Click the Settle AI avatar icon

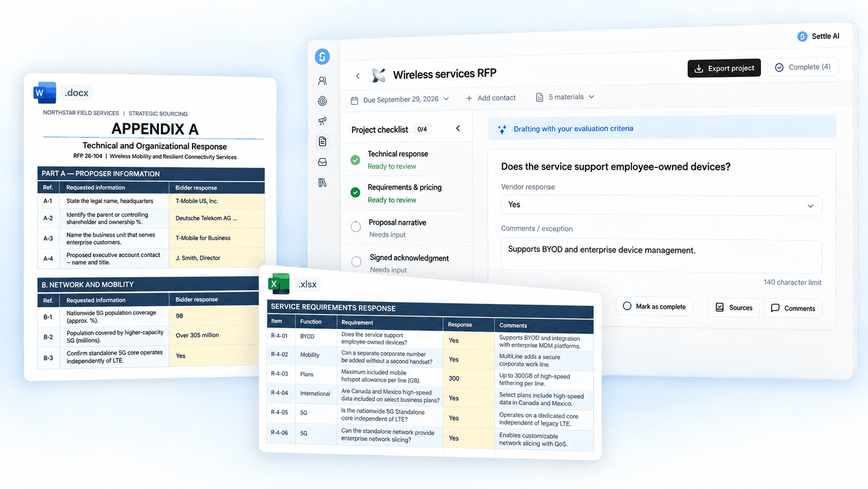tap(802, 36)
